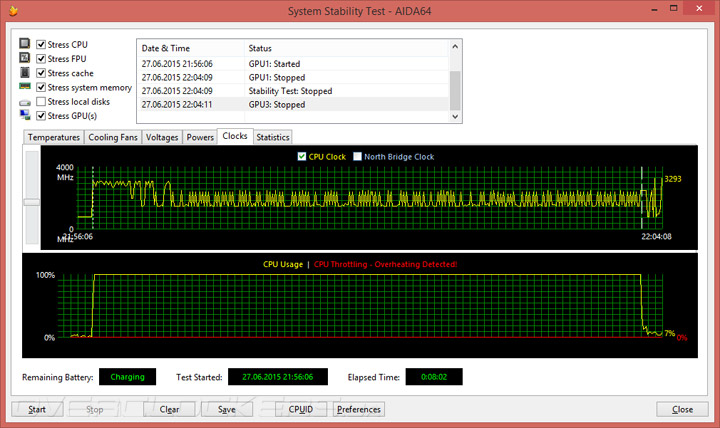The image size is (720, 428).
Task: Click the cache chip icon beside Stress cache
Action: (25, 73)
